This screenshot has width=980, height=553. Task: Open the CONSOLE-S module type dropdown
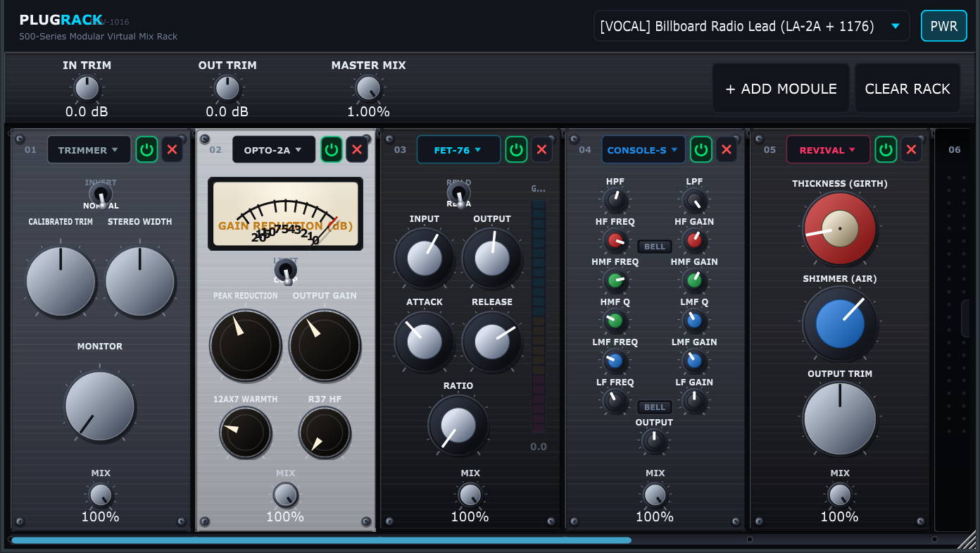coord(643,149)
